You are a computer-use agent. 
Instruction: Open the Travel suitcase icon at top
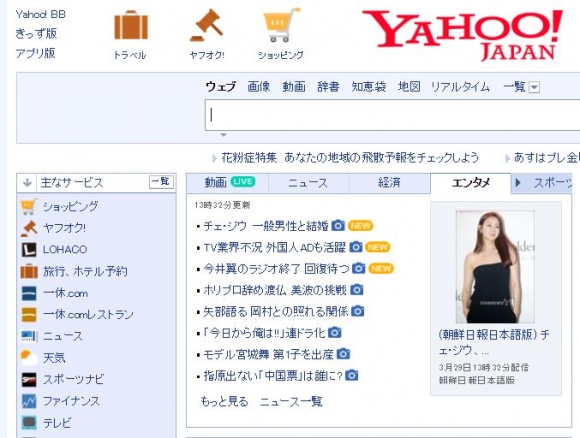pyautogui.click(x=131, y=25)
